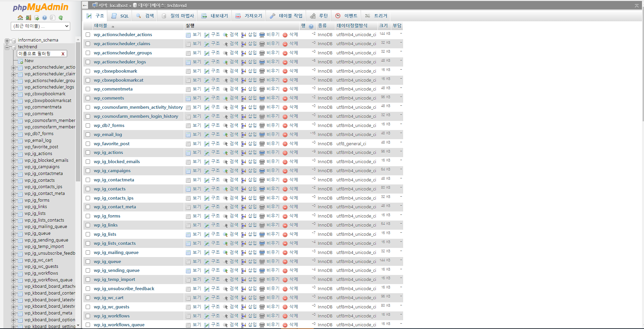Open the blue question-mark documentation icon
This screenshot has height=329, width=644.
tap(45, 18)
